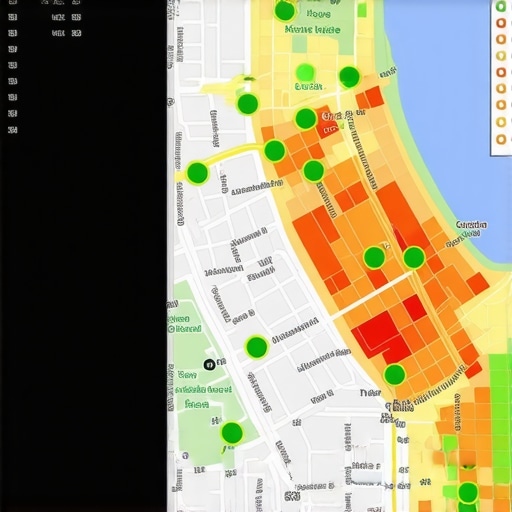Select the green marker at the yellow road's right end
Viewport: 512px width, 512px height.
point(275,151)
